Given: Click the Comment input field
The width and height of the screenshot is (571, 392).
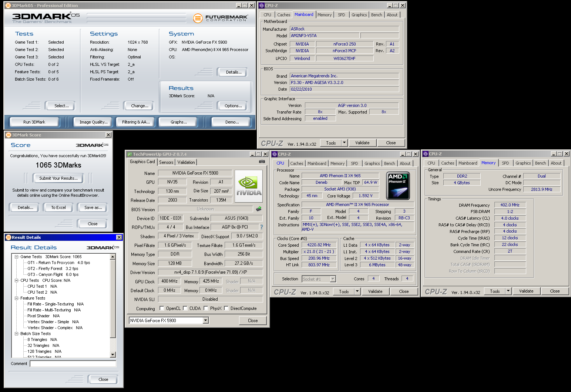Looking at the screenshot, I should [73, 364].
